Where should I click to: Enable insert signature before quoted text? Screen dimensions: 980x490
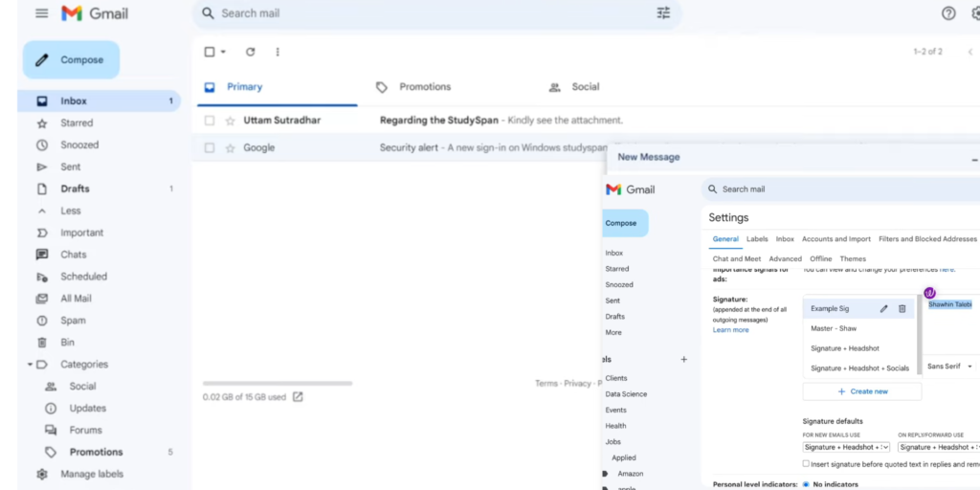tap(806, 463)
